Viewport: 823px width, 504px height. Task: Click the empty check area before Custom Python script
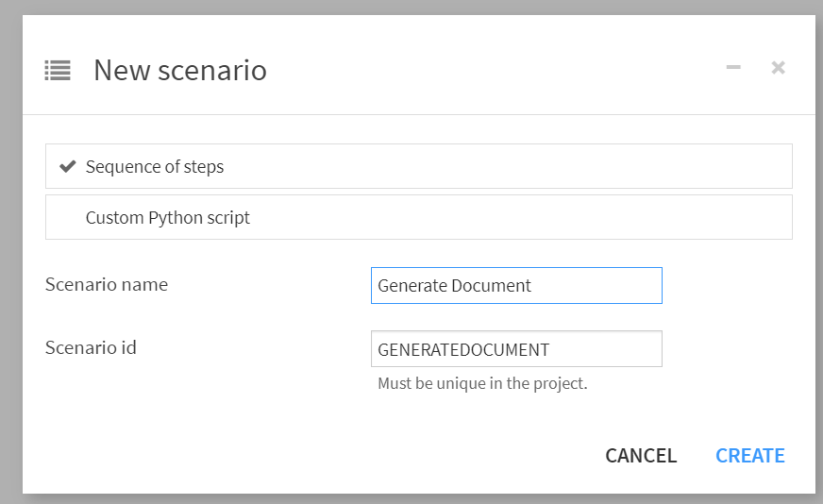pos(67,218)
